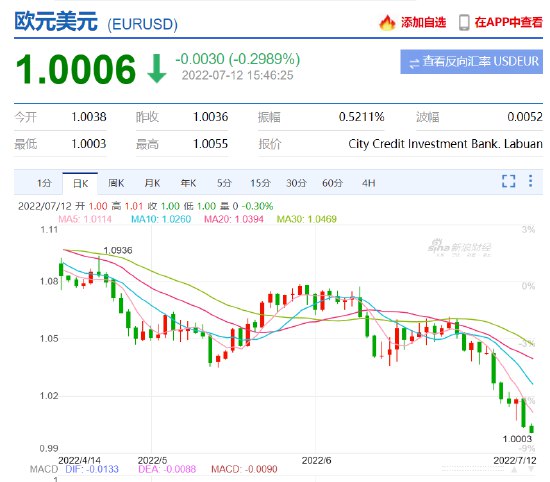
Task: Click the last candlestick on 2022/7/12
Action: coord(532,429)
